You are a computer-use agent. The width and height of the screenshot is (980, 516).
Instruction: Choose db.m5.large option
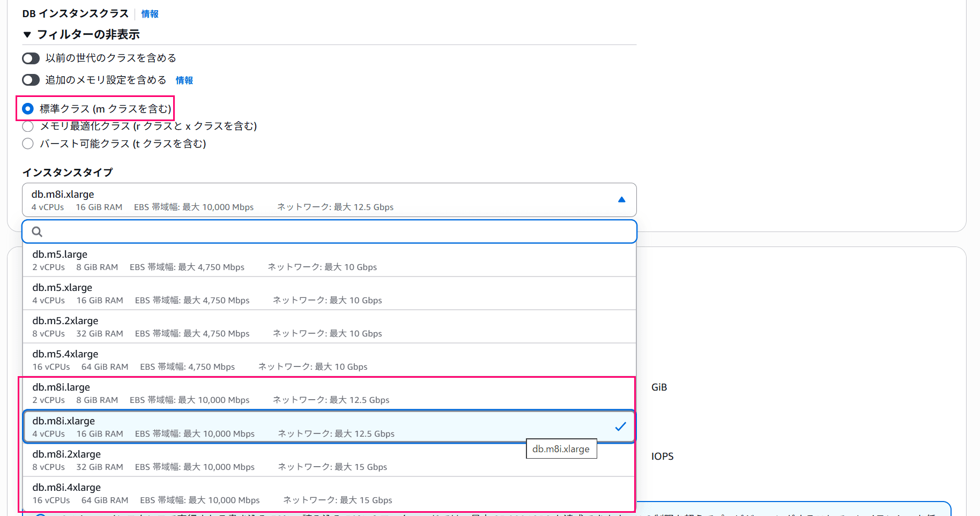point(329,260)
